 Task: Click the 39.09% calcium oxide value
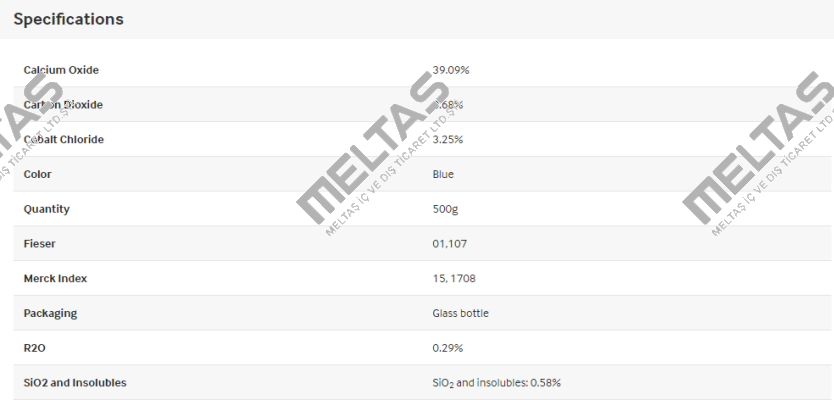click(451, 70)
